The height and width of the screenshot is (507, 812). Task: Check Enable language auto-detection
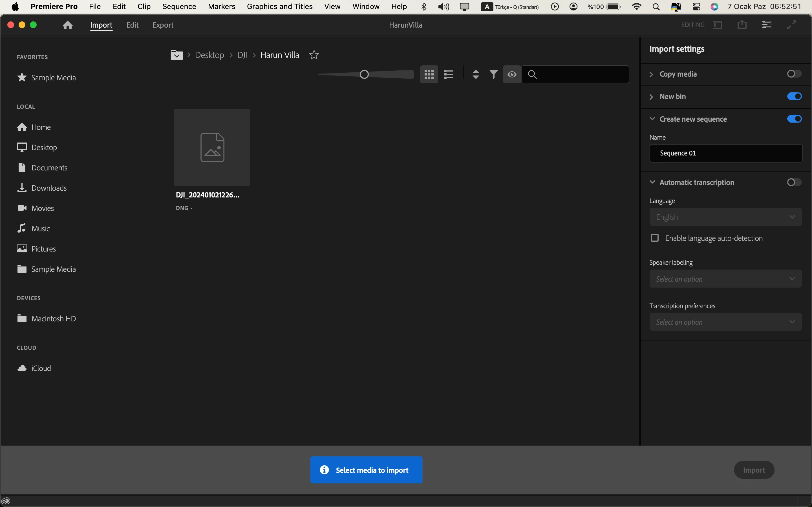tap(654, 238)
